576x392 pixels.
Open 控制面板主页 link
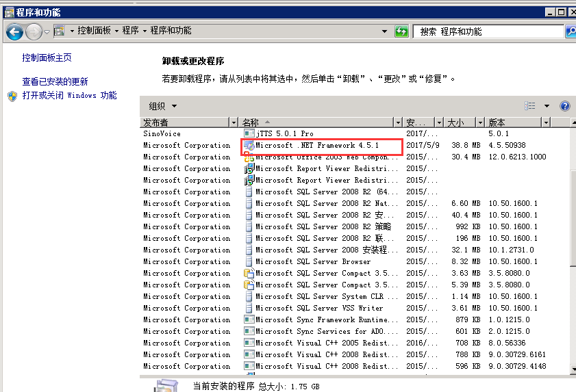click(x=47, y=57)
